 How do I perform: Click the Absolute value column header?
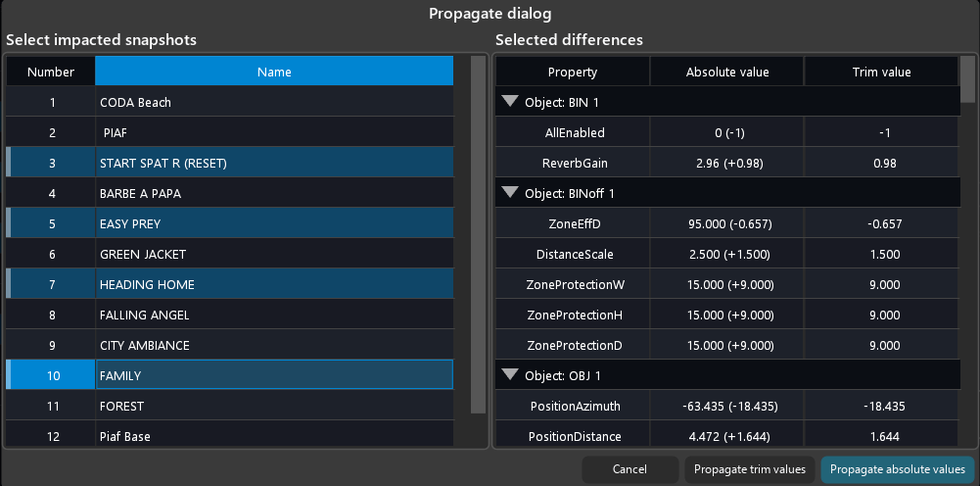coord(727,72)
